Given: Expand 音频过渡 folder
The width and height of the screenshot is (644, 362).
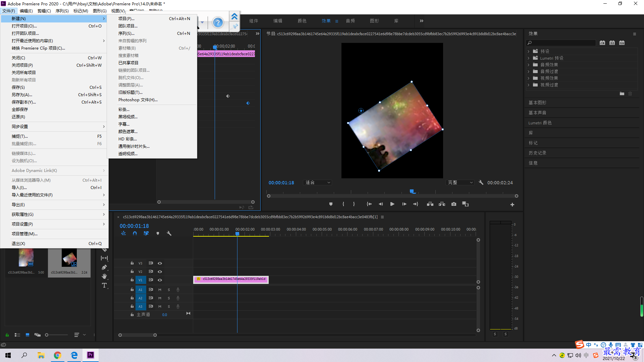Looking at the screenshot, I should click(x=528, y=71).
